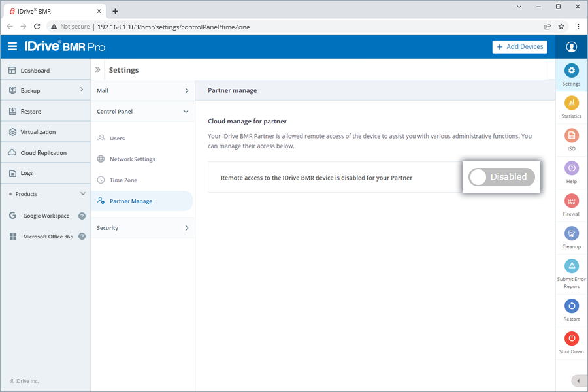588x392 pixels.
Task: Open a new browser tab
Action: click(115, 11)
